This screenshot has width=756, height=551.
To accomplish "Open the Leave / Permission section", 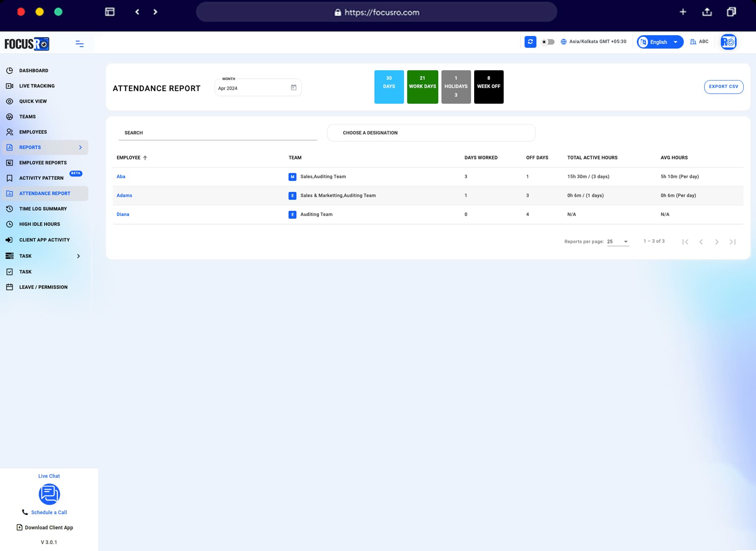I will pyautogui.click(x=43, y=287).
